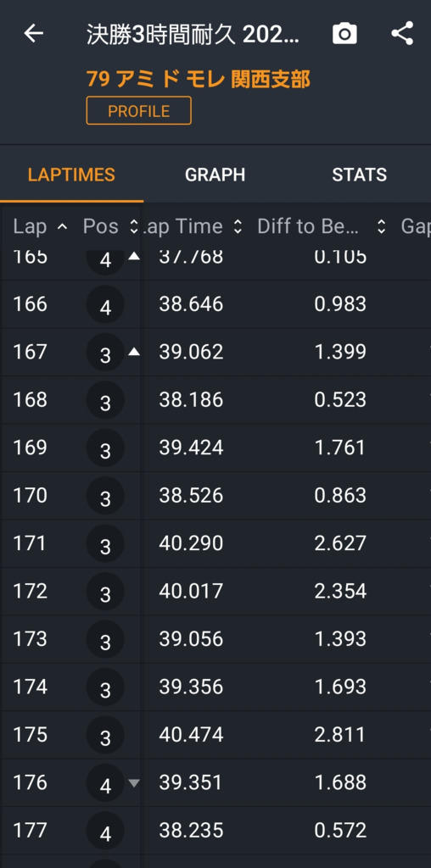Tap the share icon
The image size is (431, 868).
402,33
